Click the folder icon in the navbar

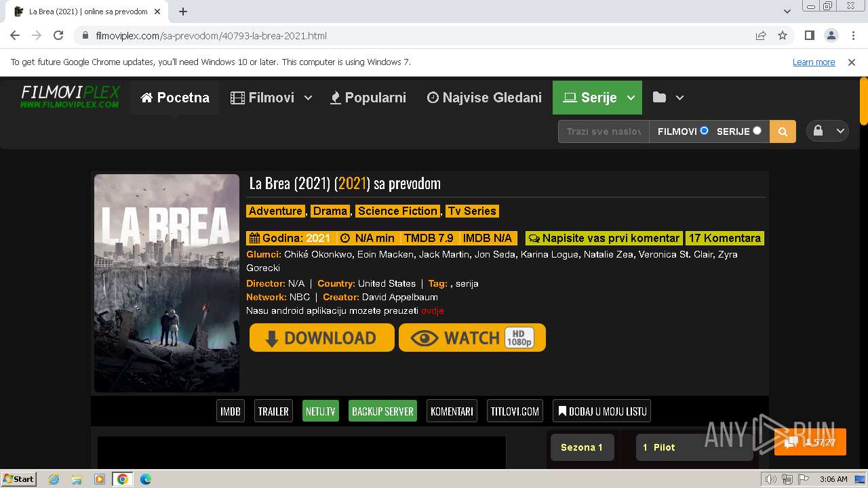659,97
